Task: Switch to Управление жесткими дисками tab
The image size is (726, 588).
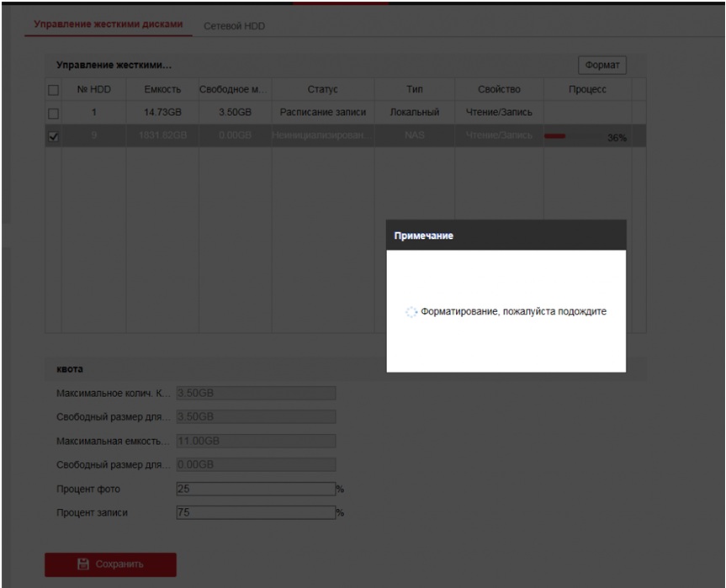Action: pyautogui.click(x=108, y=24)
